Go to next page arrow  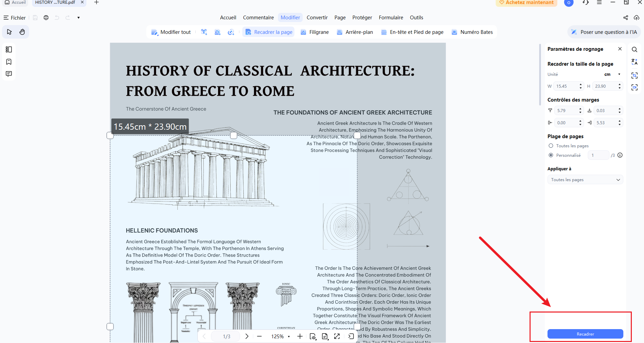pyautogui.click(x=247, y=336)
